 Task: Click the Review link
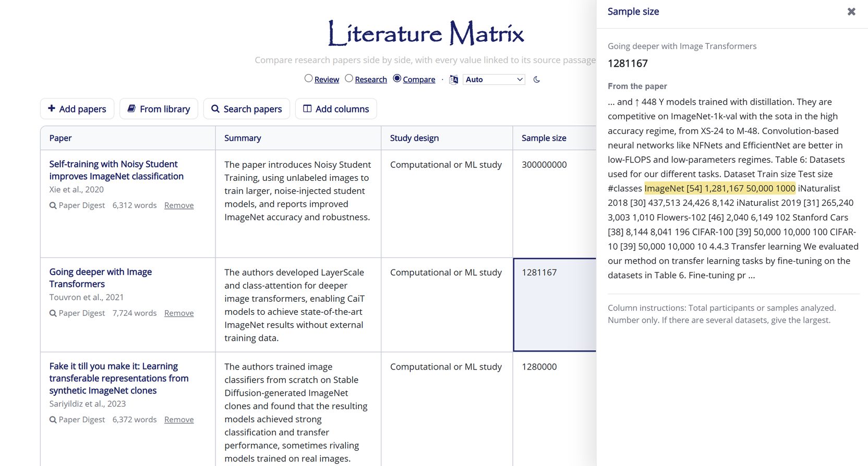327,79
